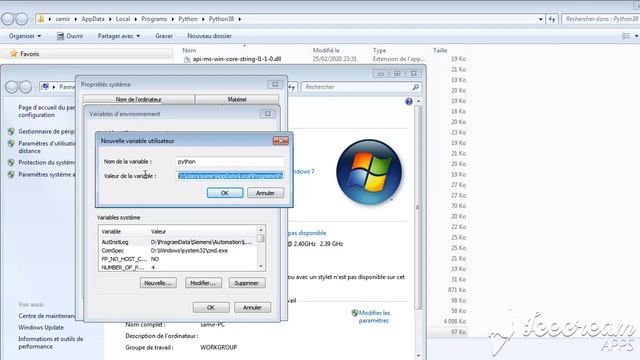Open Control Panel help icon

point(409,101)
